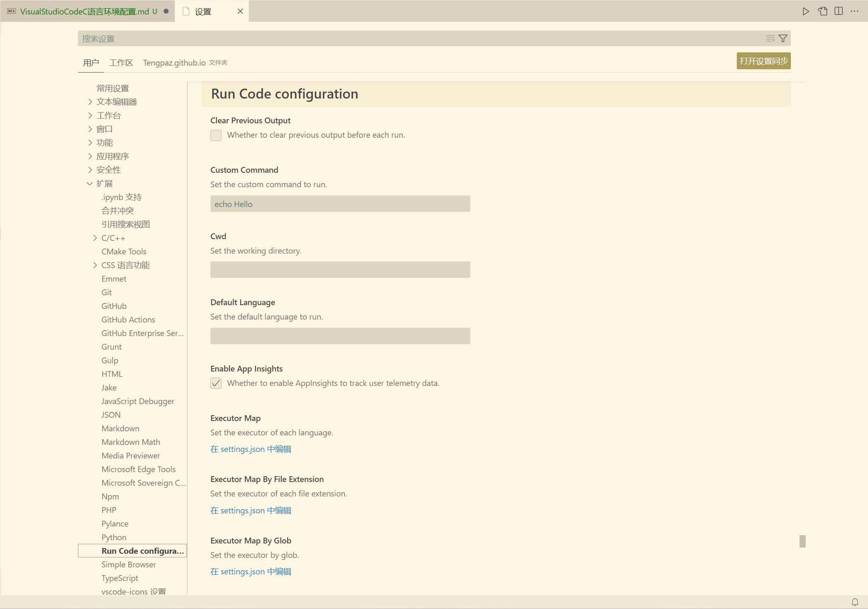This screenshot has width=868, height=609.
Task: Disable the Enable App Insights telemetry checkbox
Action: [216, 383]
